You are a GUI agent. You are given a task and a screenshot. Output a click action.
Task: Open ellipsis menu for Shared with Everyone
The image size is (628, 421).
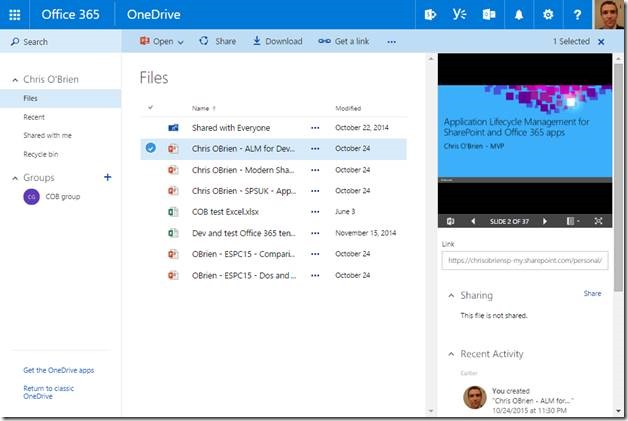(x=315, y=128)
